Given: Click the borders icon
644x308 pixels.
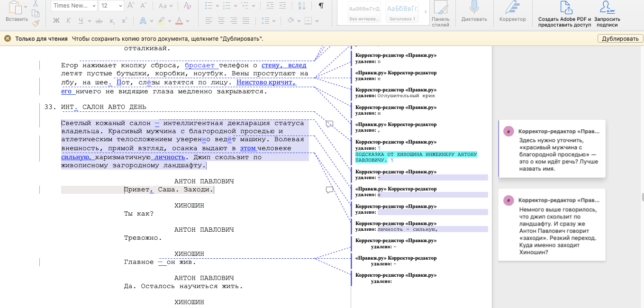Looking at the screenshot, I should [308, 20].
